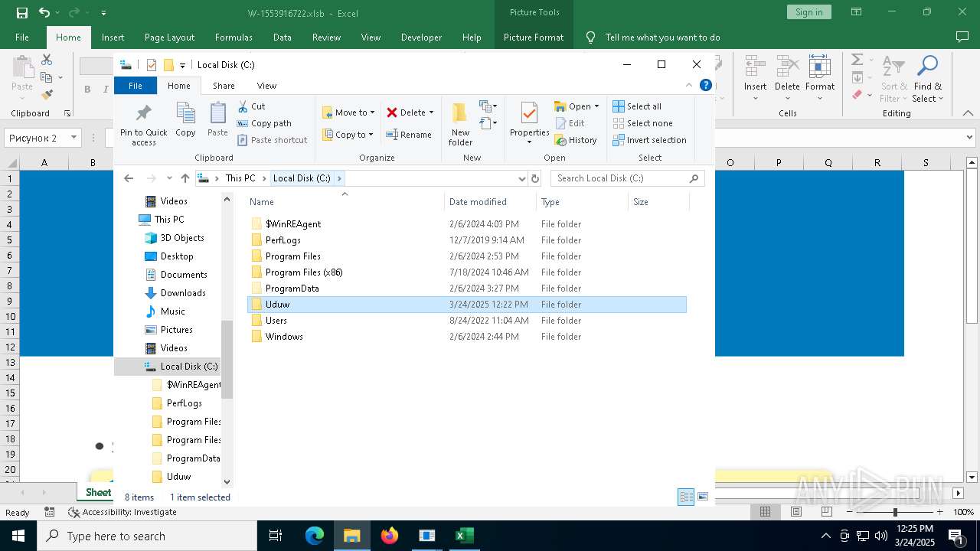Open the address bar history dropdown

click(x=522, y=178)
